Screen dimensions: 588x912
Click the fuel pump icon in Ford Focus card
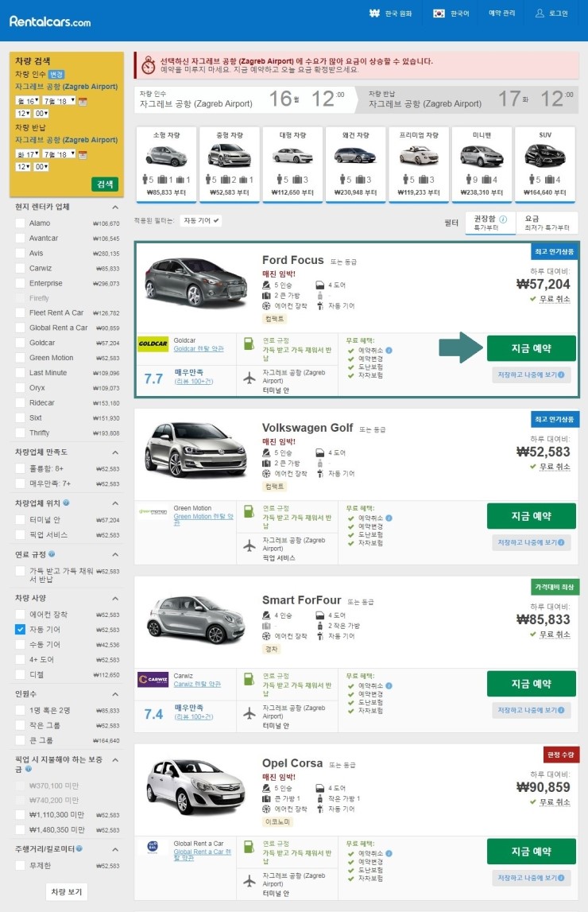(249, 343)
